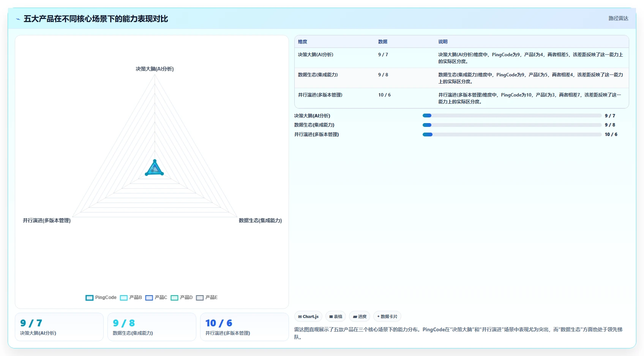Open the 10 / 6 并行演进 stat card
The height and width of the screenshot is (356, 644).
245,327
